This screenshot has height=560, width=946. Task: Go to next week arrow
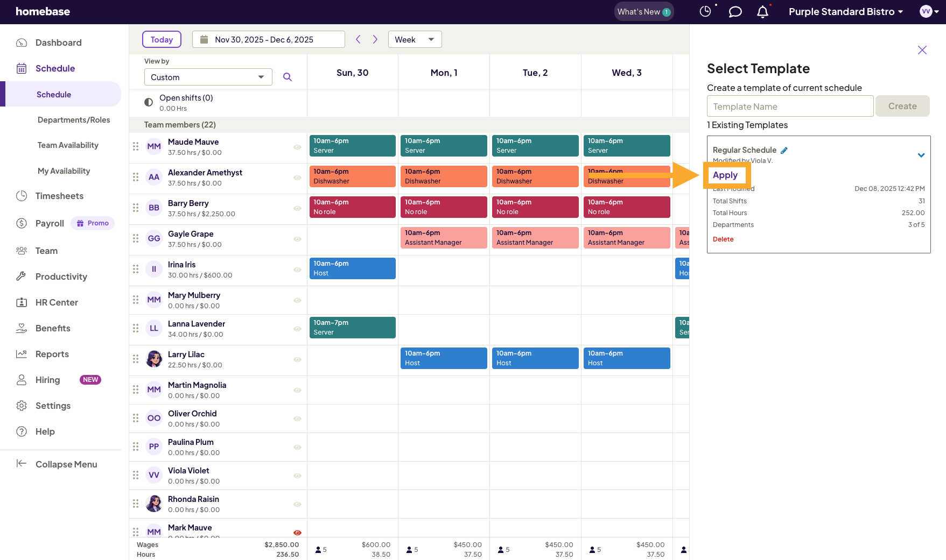[375, 39]
